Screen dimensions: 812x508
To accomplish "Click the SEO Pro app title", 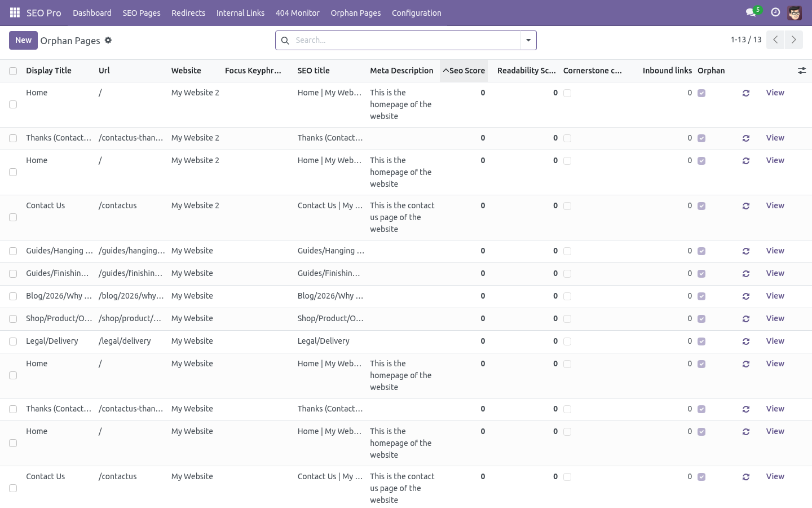I will tap(43, 12).
